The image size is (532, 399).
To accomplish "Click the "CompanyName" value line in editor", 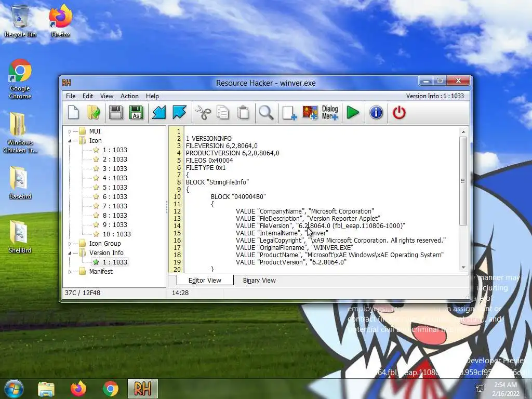I will coord(304,211).
